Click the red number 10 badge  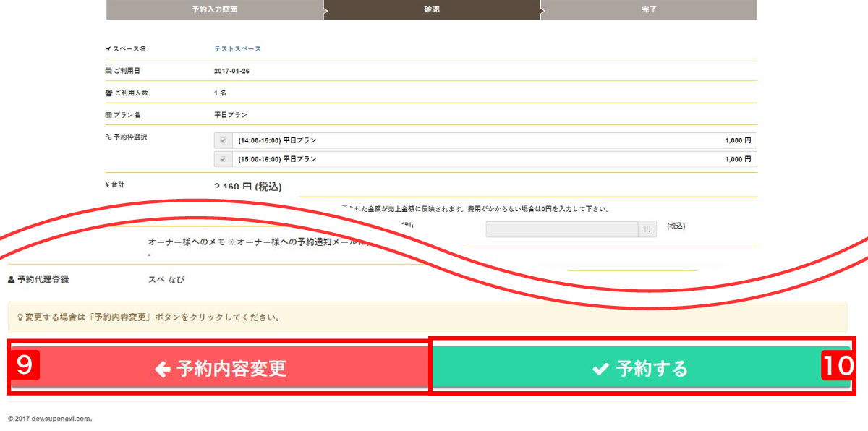(837, 366)
